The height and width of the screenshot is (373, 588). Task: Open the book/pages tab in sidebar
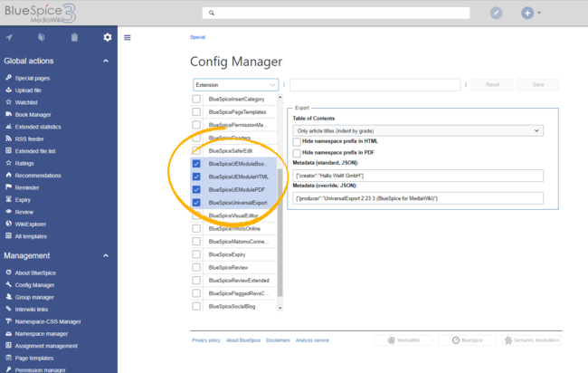click(x=42, y=37)
